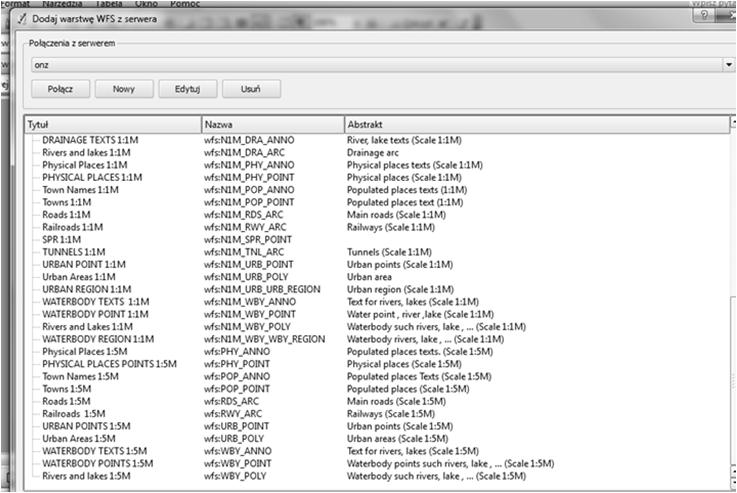Click the Usuń button

pyautogui.click(x=251, y=89)
